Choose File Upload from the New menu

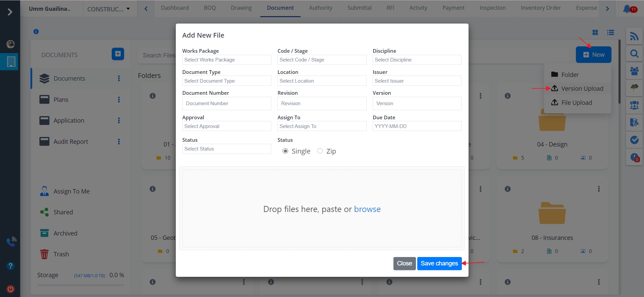click(x=576, y=103)
